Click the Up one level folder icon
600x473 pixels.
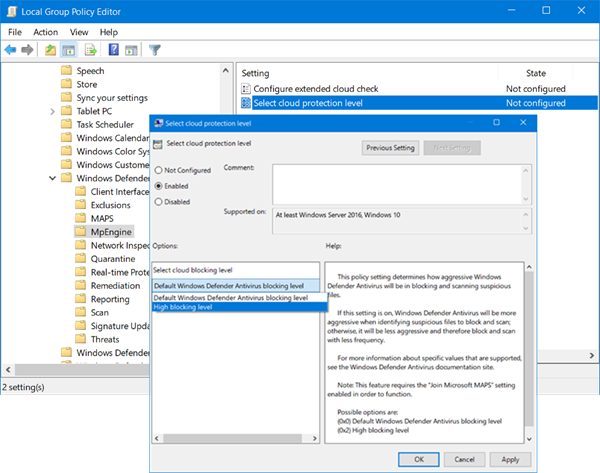[x=52, y=49]
